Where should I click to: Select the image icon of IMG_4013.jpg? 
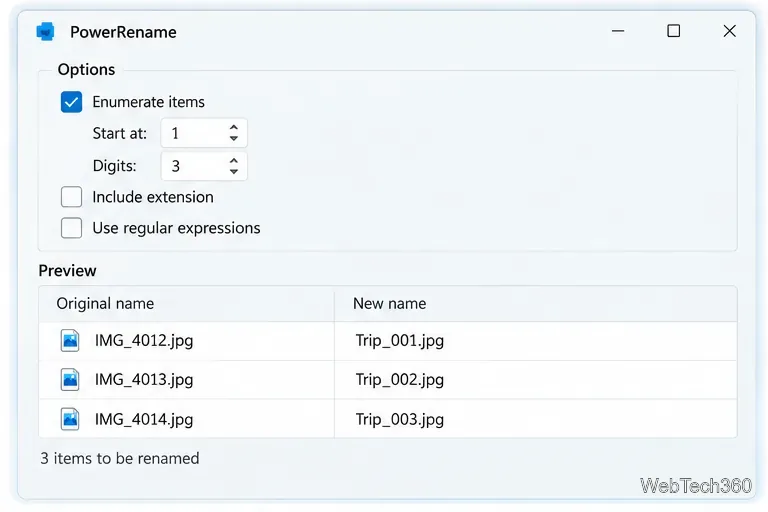point(70,380)
